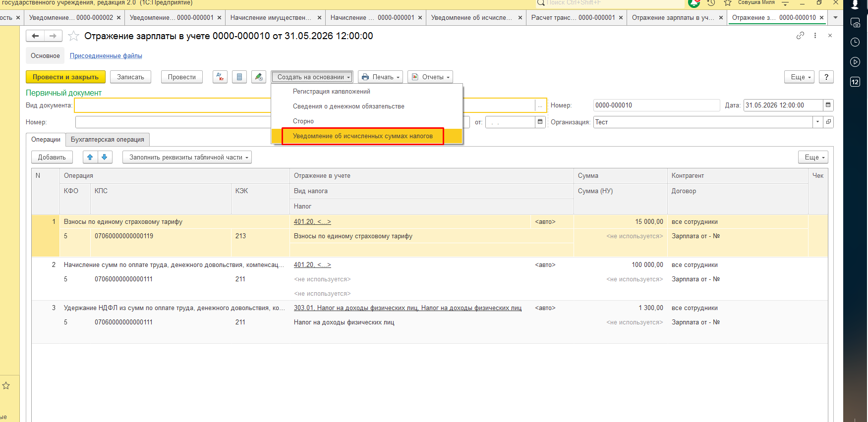Click the clock icon in right sidebar
The width and height of the screenshot is (868, 422).
[855, 42]
